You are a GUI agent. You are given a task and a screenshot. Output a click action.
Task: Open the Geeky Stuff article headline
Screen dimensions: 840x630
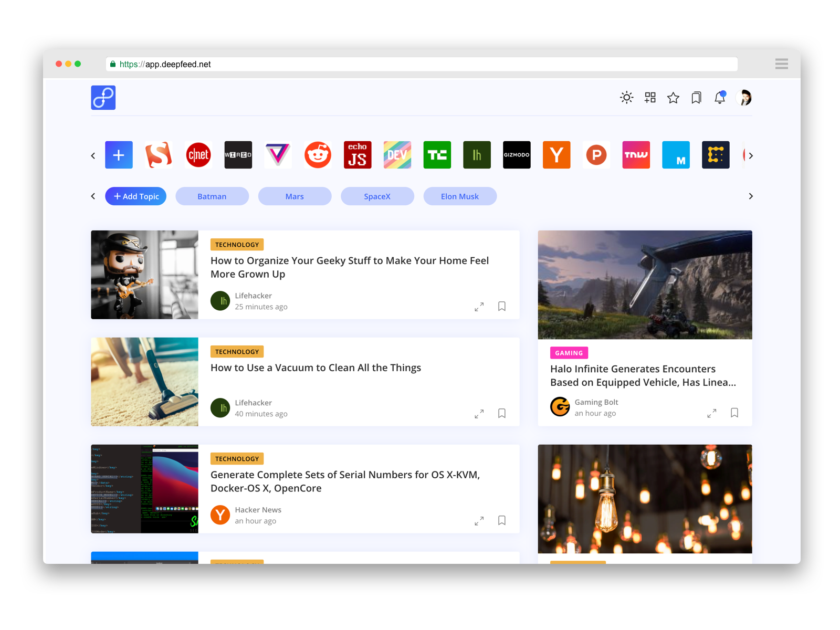pos(349,267)
